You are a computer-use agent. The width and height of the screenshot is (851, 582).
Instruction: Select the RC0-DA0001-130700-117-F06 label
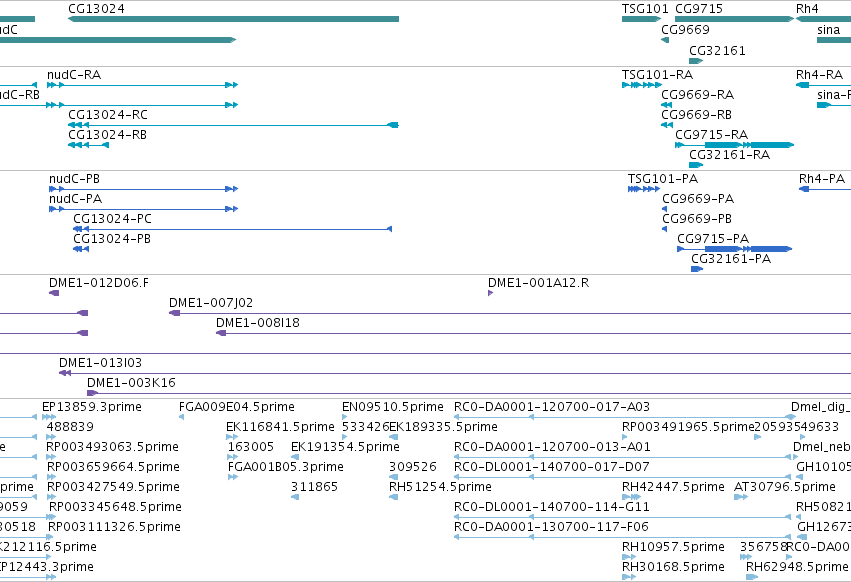pos(551,527)
